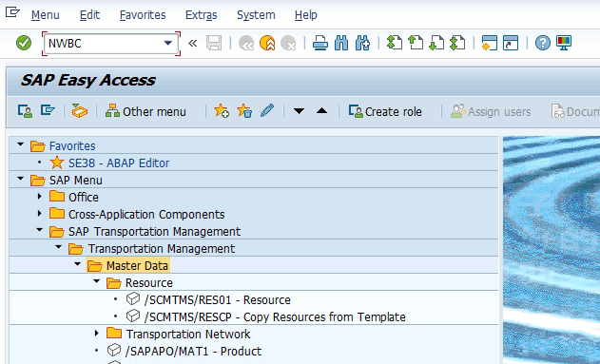The width and height of the screenshot is (600, 364).
Task: Click the SAP Menu folder label
Action: (x=76, y=180)
